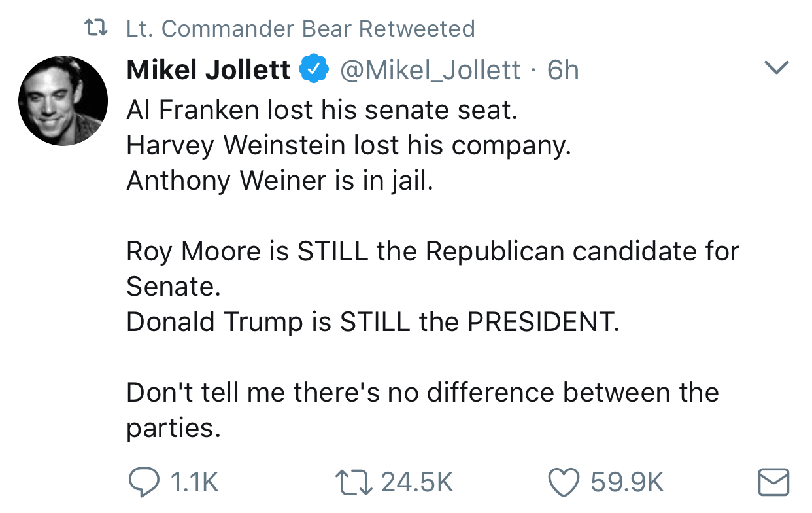Click the small retweeted indicator icon
This screenshot has width=812, height=513.
click(97, 28)
